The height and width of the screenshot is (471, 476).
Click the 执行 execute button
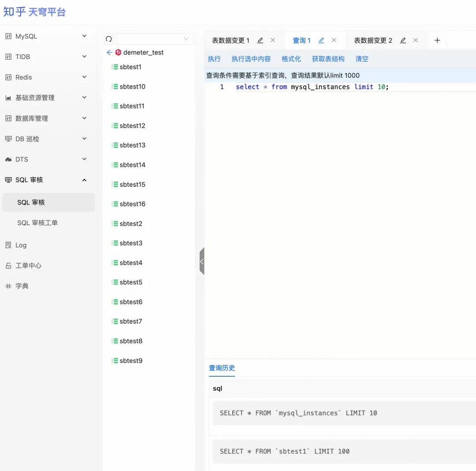tap(214, 59)
